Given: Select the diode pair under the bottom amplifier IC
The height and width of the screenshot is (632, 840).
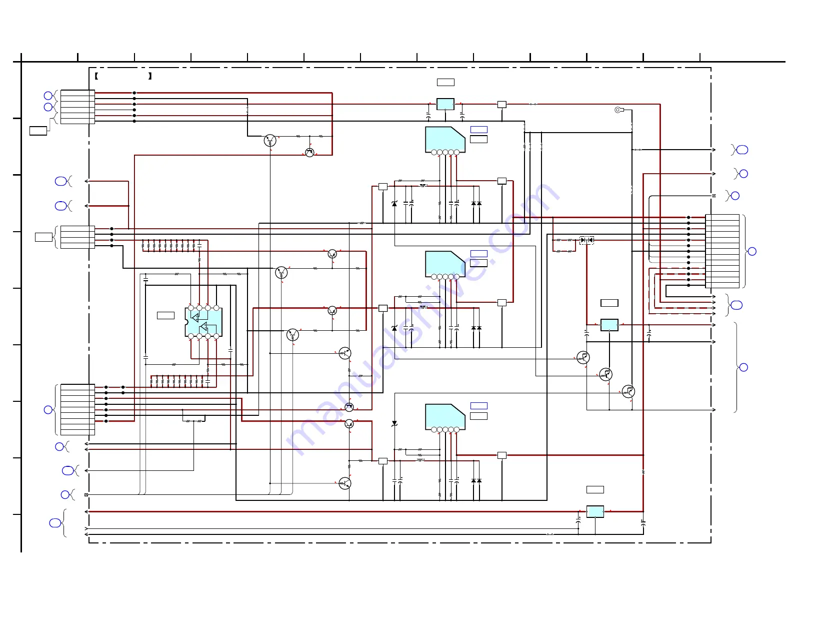Looking at the screenshot, I should (476, 481).
